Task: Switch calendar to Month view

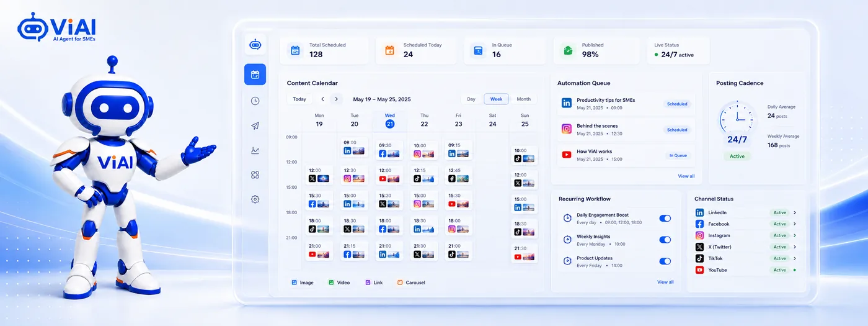Action: [524, 99]
